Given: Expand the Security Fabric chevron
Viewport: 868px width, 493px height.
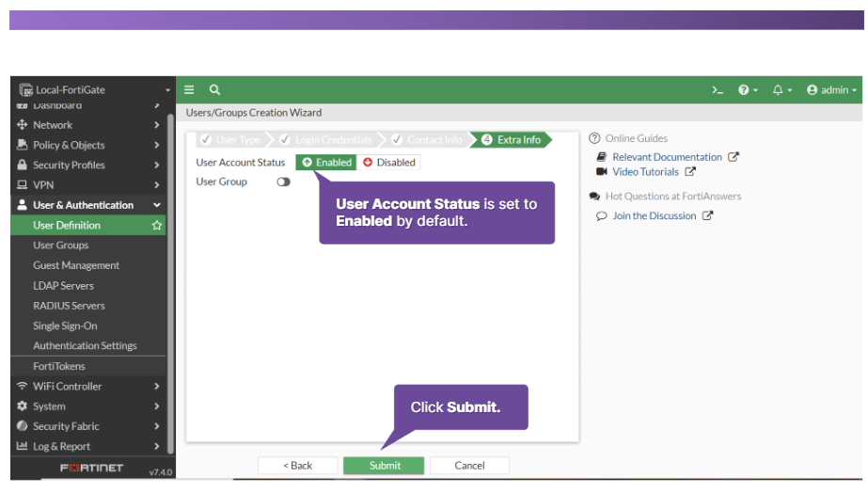Looking at the screenshot, I should click(x=157, y=426).
